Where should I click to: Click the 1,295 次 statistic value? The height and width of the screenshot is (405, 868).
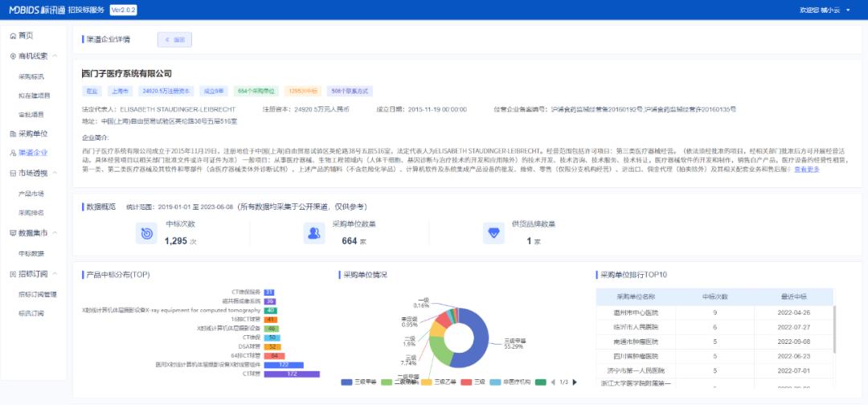(181, 241)
